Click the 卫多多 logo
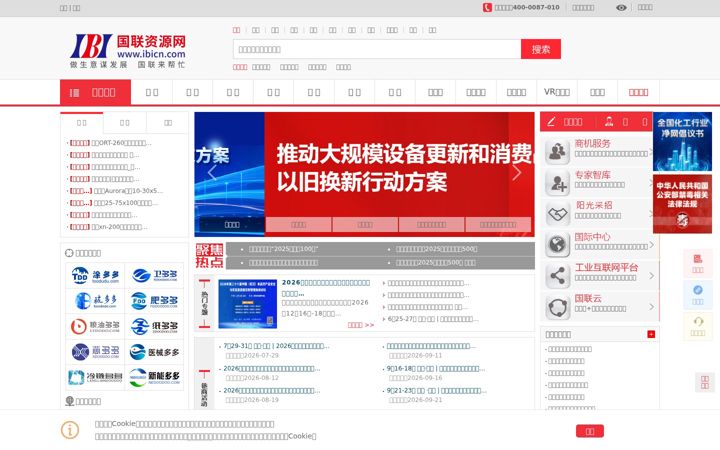This screenshot has height=450, width=720. click(154, 275)
